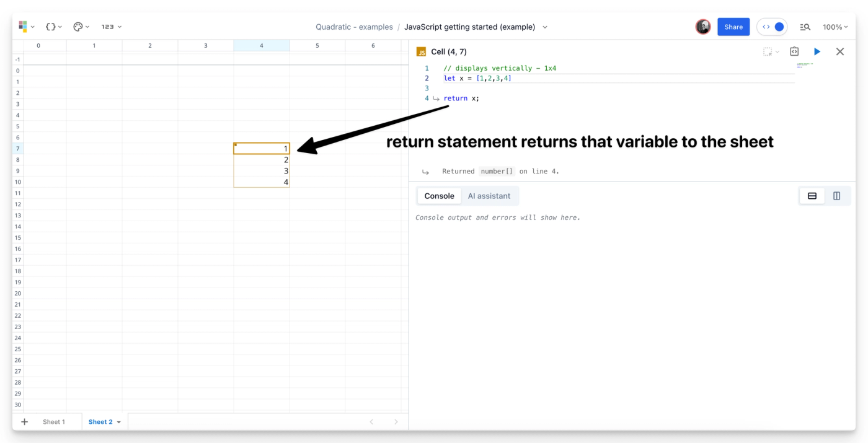Select row header 7
868x443 pixels.
point(18,149)
